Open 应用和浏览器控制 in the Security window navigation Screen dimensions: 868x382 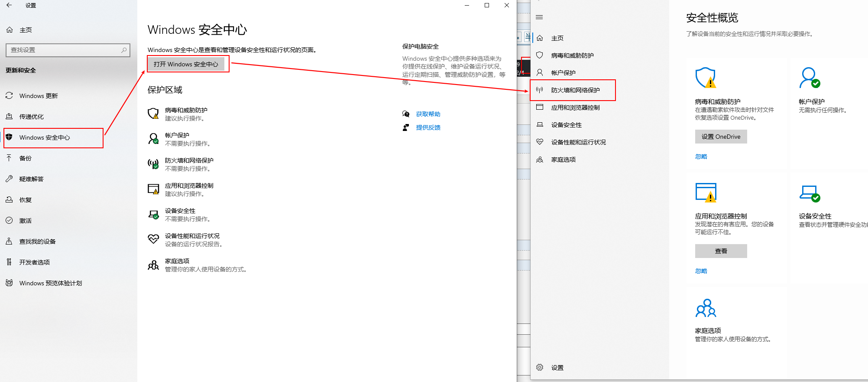pyautogui.click(x=576, y=108)
